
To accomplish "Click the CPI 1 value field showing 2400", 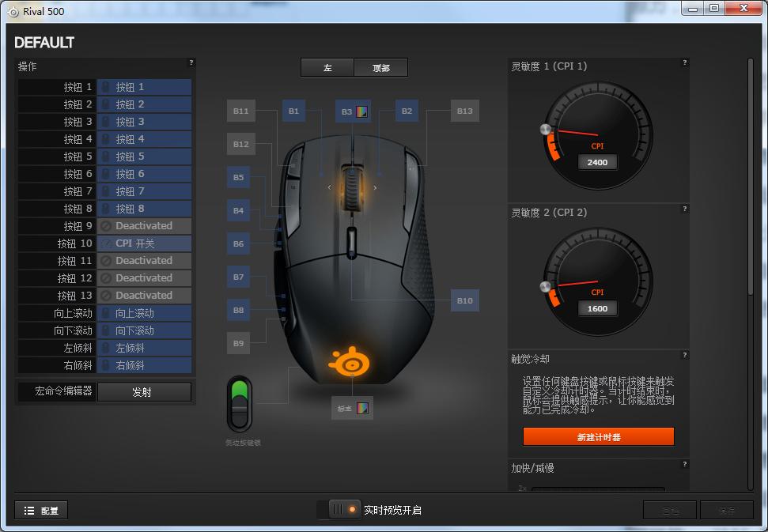I will pyautogui.click(x=597, y=162).
